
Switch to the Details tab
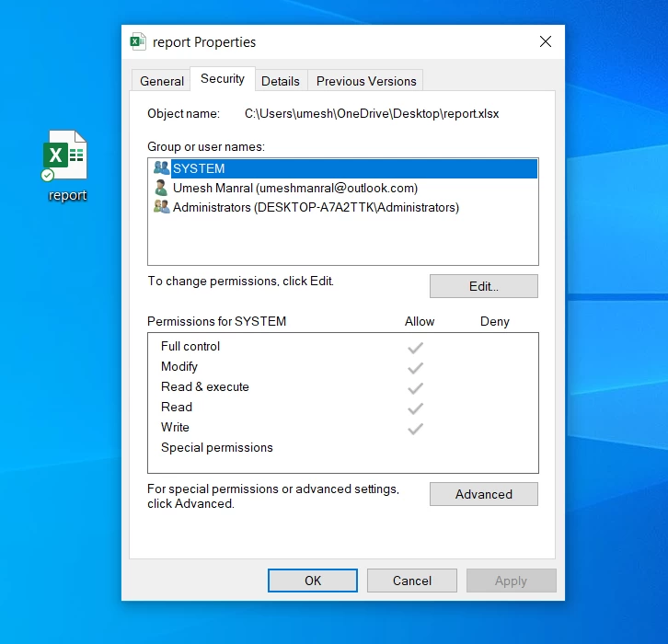(x=281, y=81)
